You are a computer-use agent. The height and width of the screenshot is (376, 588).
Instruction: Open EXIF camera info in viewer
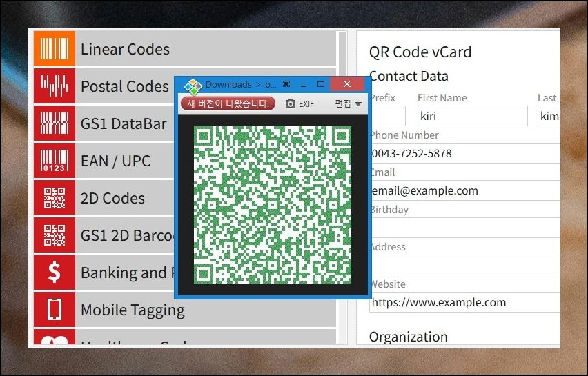point(300,104)
